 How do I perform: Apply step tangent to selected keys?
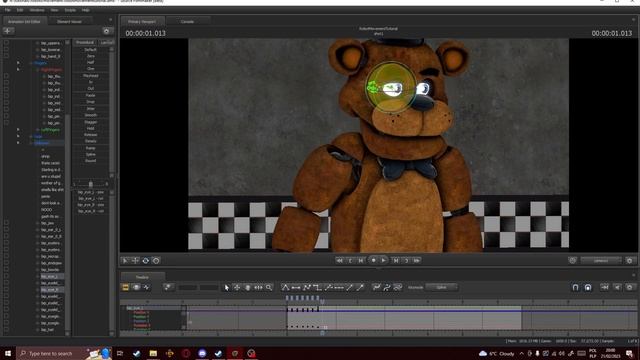pyautogui.click(x=317, y=287)
